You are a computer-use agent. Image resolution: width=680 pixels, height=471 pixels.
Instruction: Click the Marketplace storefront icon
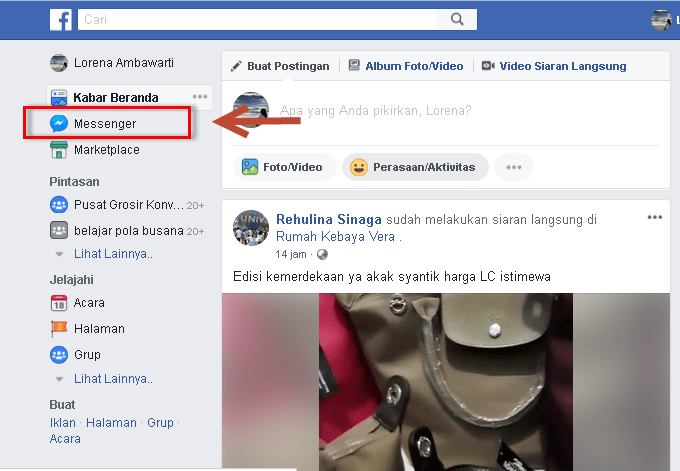tap(59, 150)
